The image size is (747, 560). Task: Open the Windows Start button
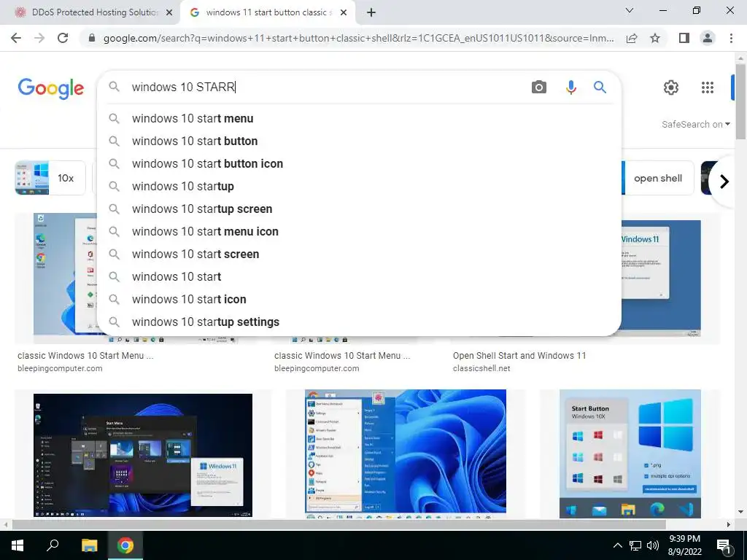[x=18, y=545]
